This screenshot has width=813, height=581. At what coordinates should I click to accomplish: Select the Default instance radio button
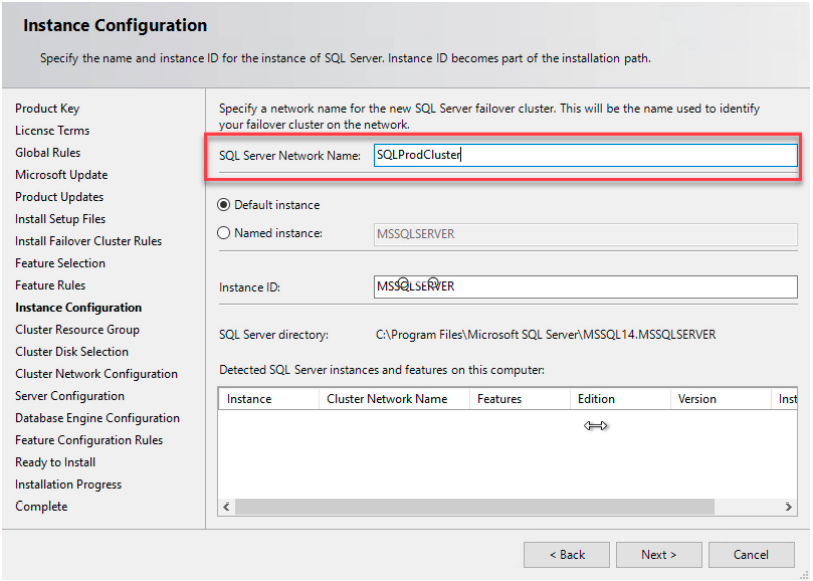tap(223, 205)
